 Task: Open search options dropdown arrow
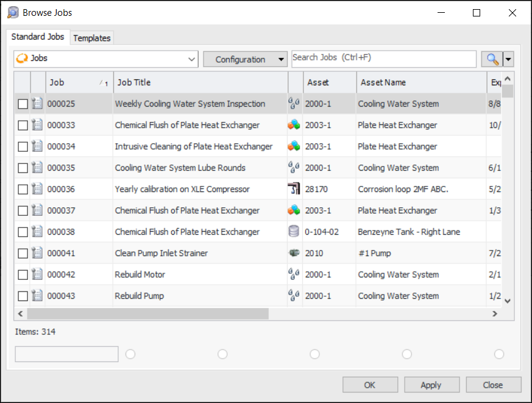[x=508, y=59]
